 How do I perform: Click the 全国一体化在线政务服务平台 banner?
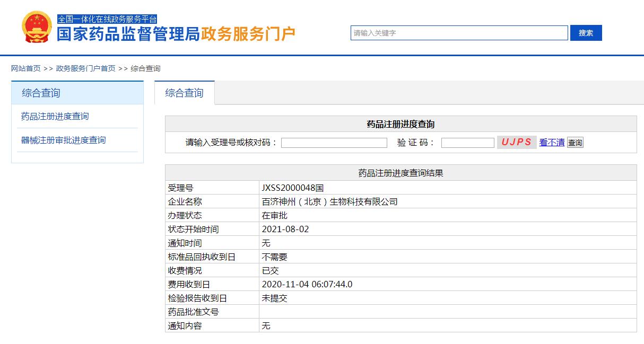(108, 19)
